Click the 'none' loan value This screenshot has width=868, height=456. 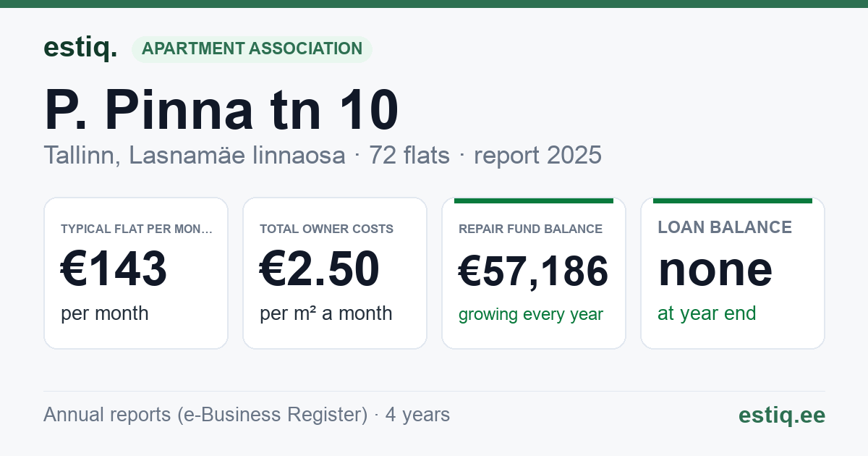[715, 269]
